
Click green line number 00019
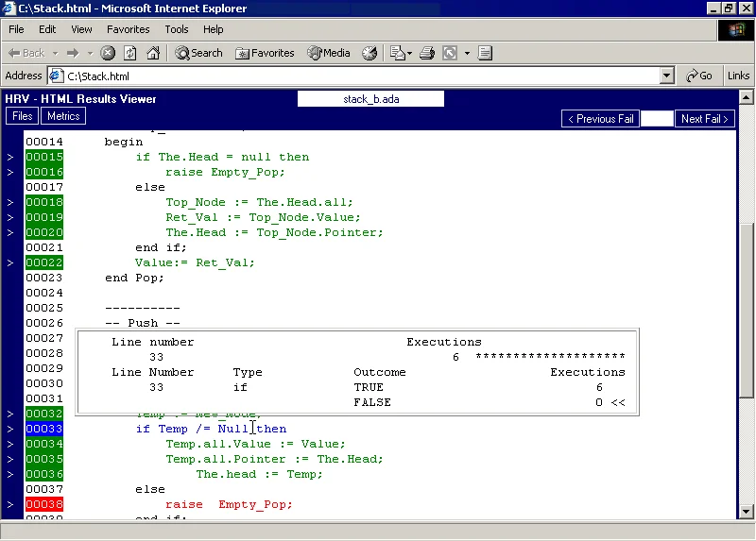[x=44, y=217]
